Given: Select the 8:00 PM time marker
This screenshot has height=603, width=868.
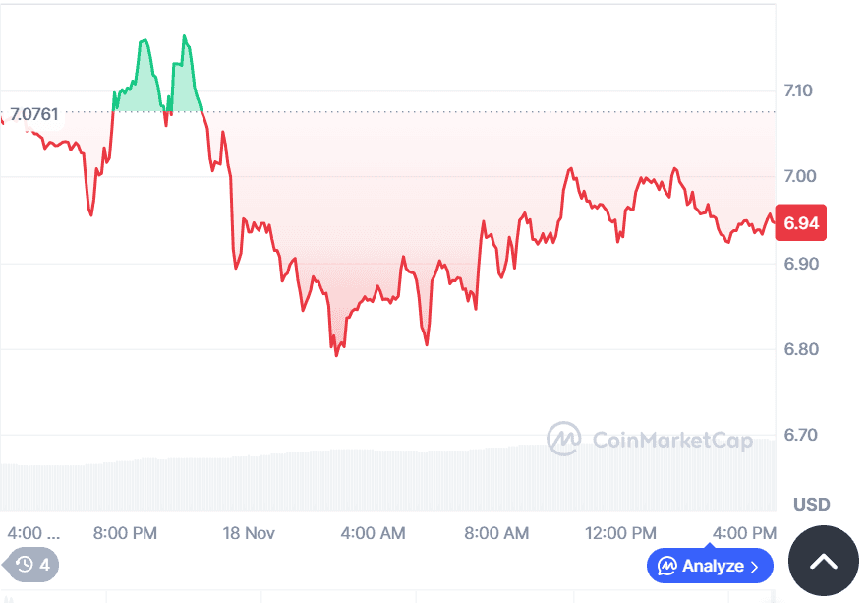Looking at the screenshot, I should (x=126, y=533).
